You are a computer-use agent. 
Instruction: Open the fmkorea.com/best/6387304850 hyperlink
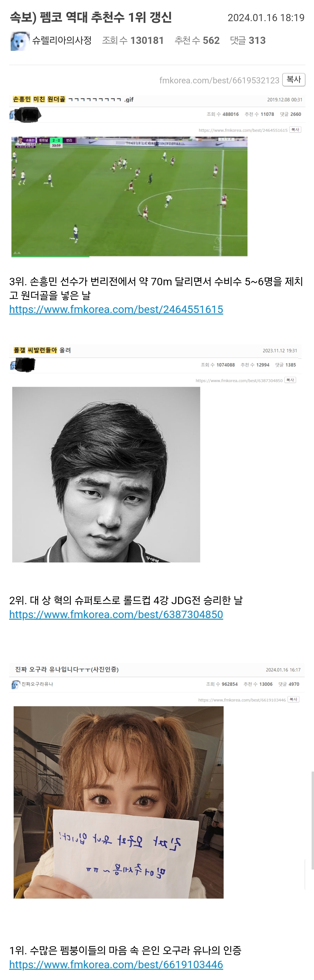pyautogui.click(x=116, y=614)
